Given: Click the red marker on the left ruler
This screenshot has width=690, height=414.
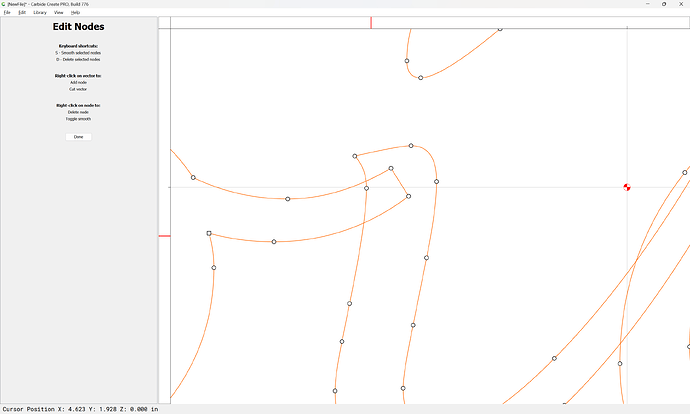Looking at the screenshot, I should tap(164, 236).
